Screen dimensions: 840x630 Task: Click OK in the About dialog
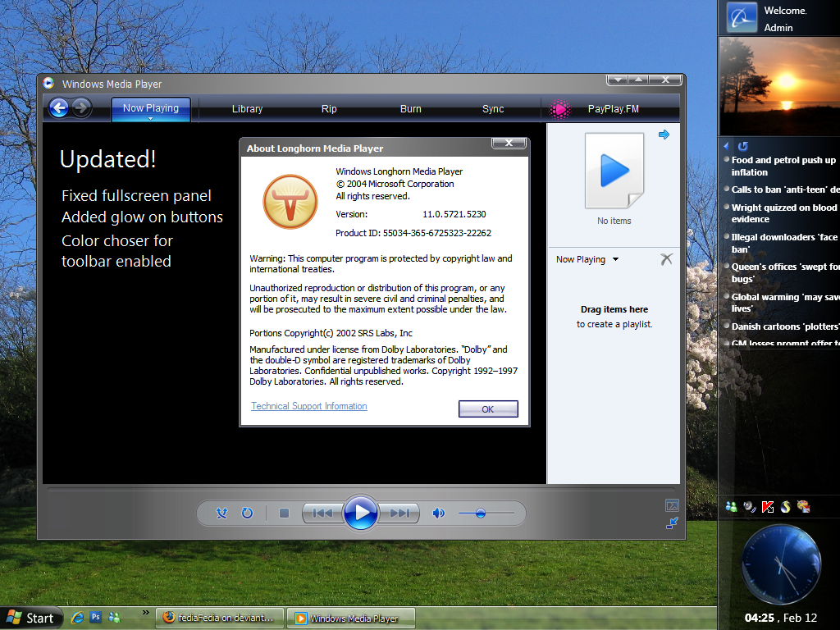click(488, 409)
